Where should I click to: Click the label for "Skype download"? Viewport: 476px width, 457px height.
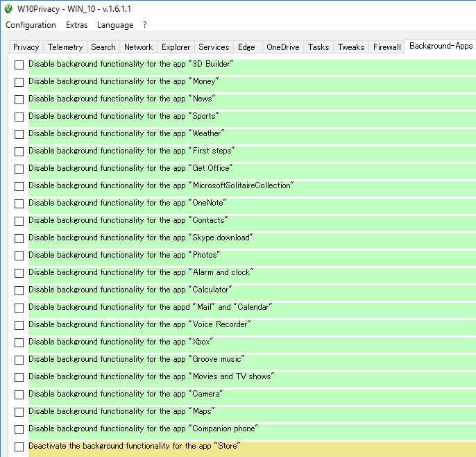point(141,238)
